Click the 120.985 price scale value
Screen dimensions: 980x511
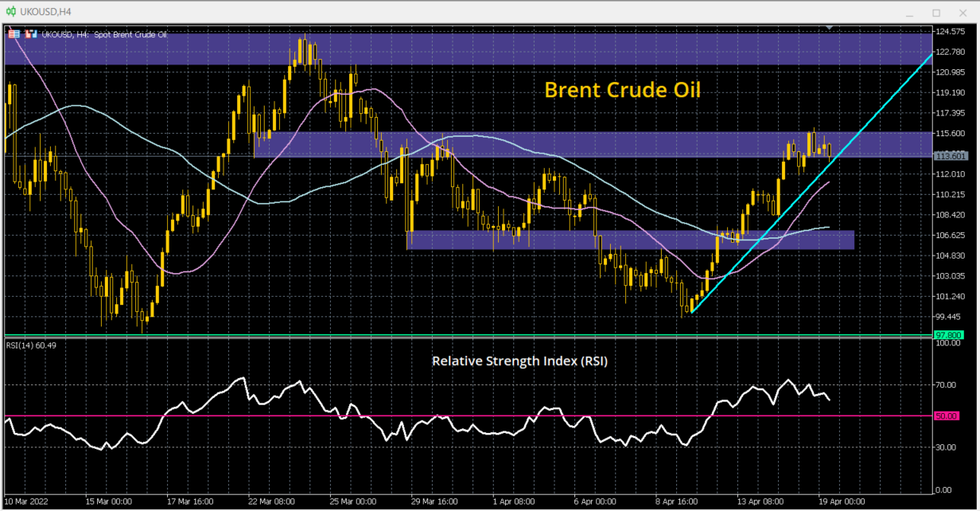(951, 72)
